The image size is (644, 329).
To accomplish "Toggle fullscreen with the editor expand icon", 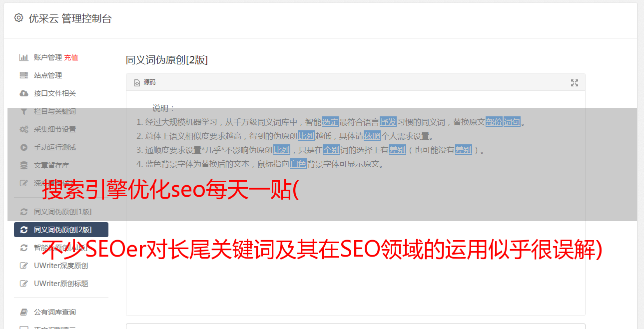I will 575,83.
